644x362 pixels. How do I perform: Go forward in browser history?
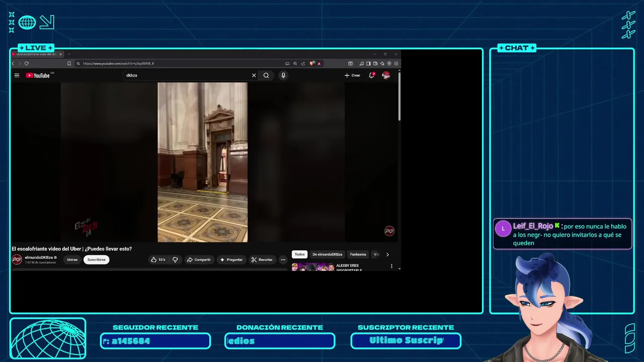click(x=20, y=63)
